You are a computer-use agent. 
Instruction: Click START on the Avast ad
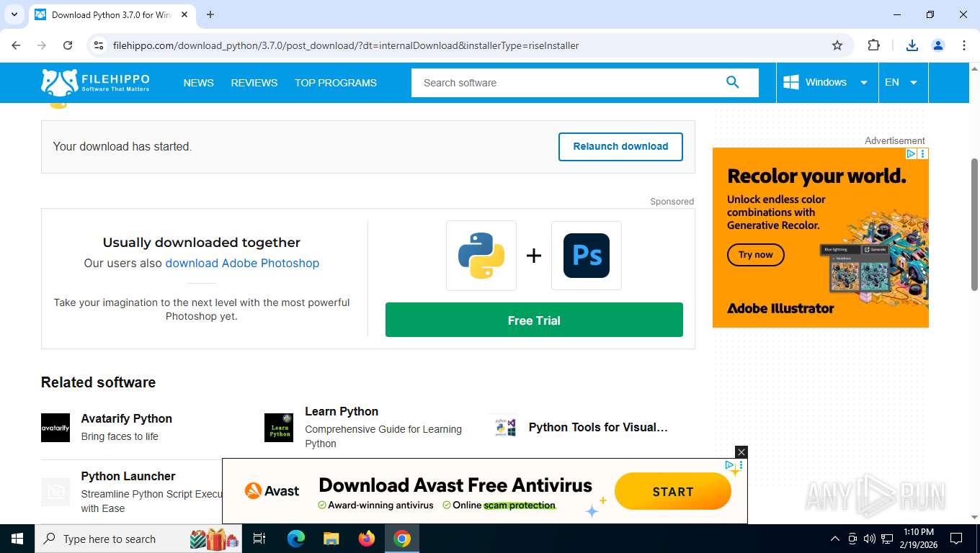[x=672, y=492]
